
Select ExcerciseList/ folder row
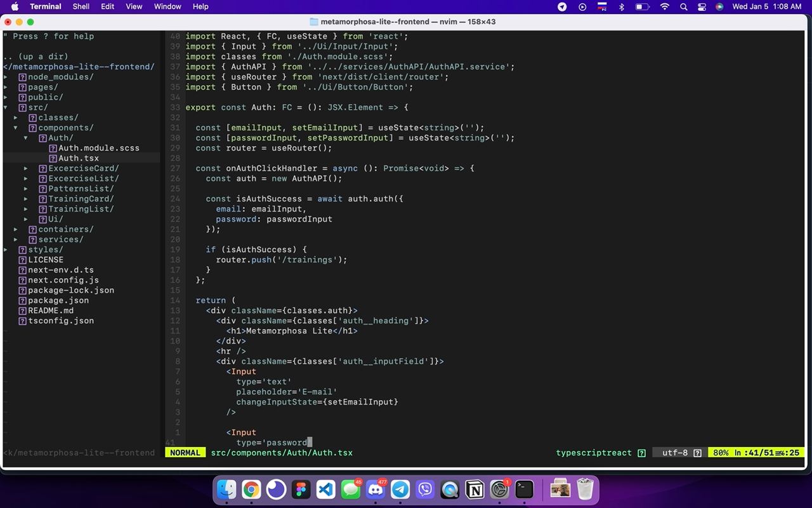pyautogui.click(x=84, y=178)
